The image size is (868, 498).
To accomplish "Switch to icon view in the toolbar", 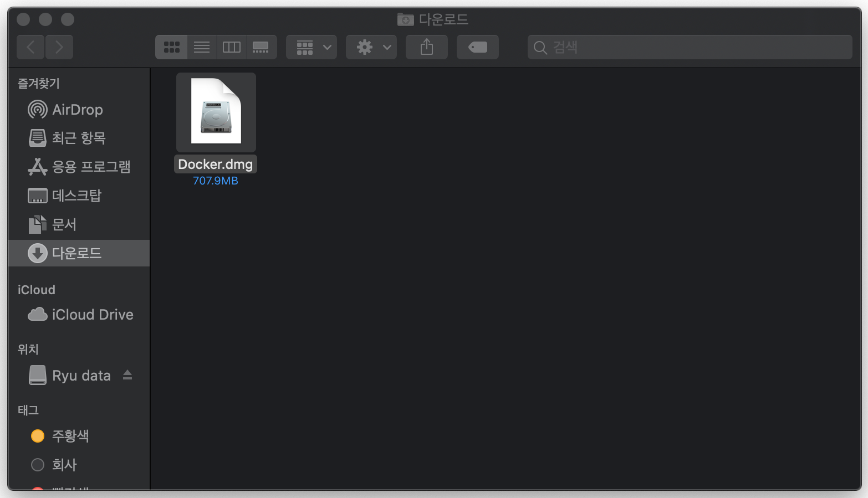I will tap(171, 47).
